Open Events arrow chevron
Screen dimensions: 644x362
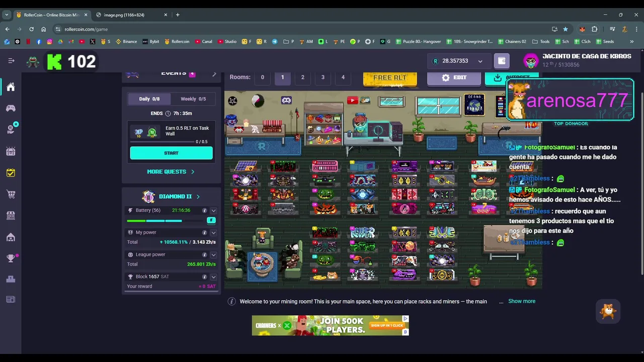coord(214,74)
